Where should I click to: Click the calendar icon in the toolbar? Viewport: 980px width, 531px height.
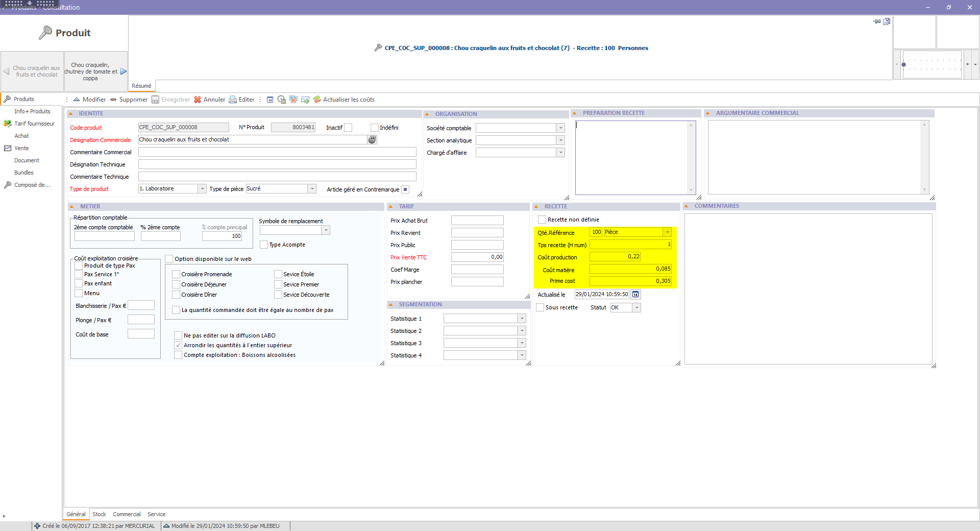tap(270, 100)
